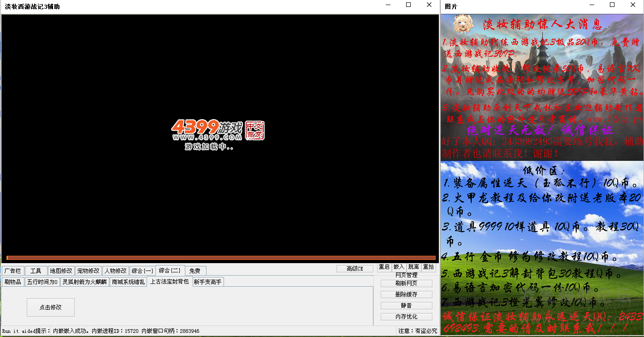Refresh page with 刷新网页 button
The width and height of the screenshot is (644, 337).
407,283
